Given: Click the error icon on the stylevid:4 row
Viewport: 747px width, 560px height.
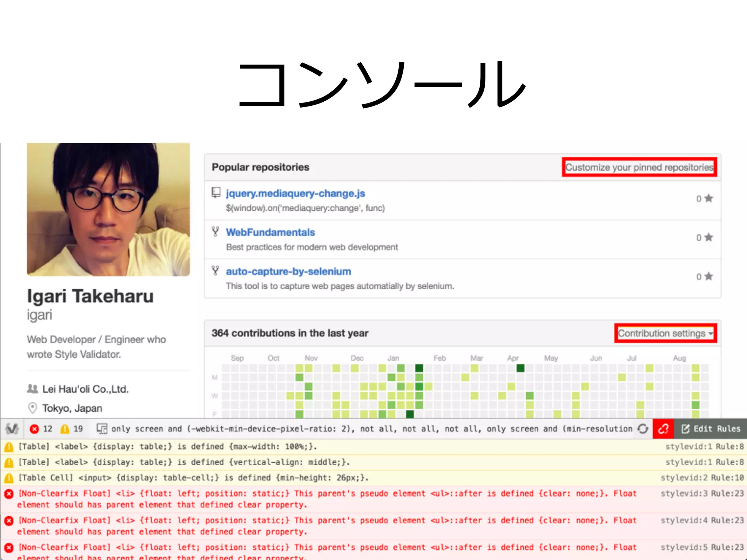Looking at the screenshot, I should [9, 521].
